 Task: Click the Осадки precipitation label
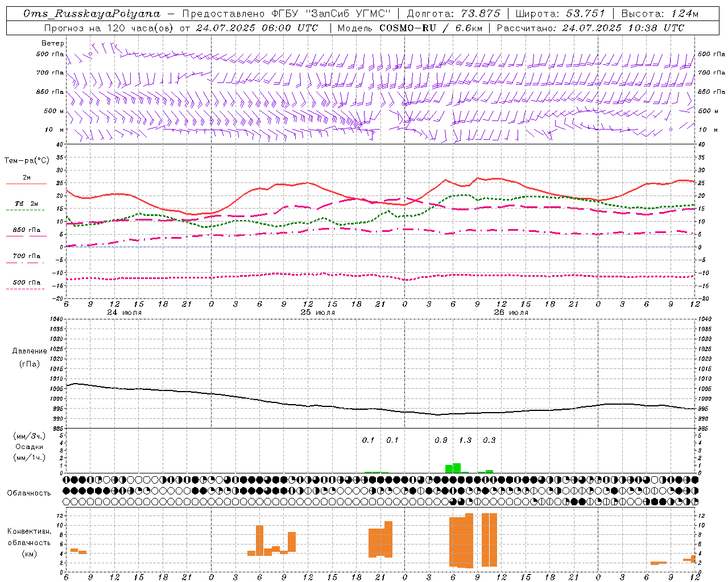[x=30, y=447]
